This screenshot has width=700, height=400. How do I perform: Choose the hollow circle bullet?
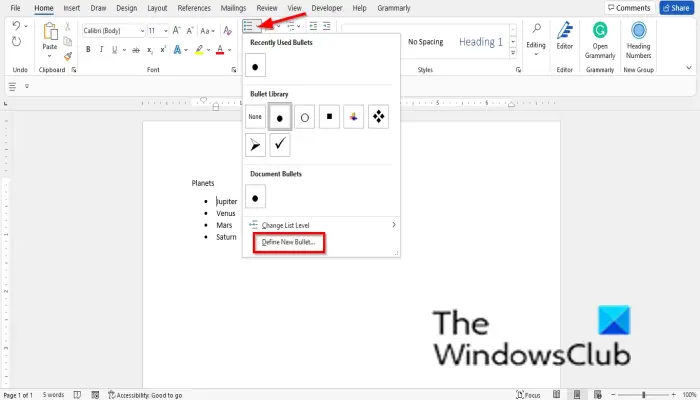(x=304, y=117)
